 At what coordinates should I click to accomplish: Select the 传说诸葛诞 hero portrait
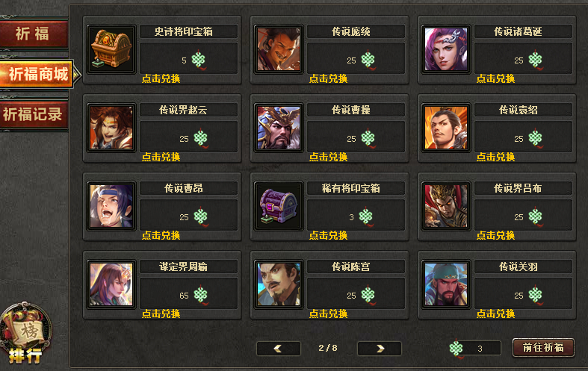point(446,49)
